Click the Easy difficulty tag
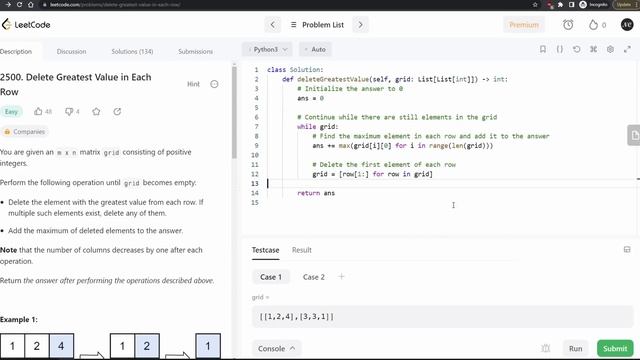640x360 pixels. 11,111
